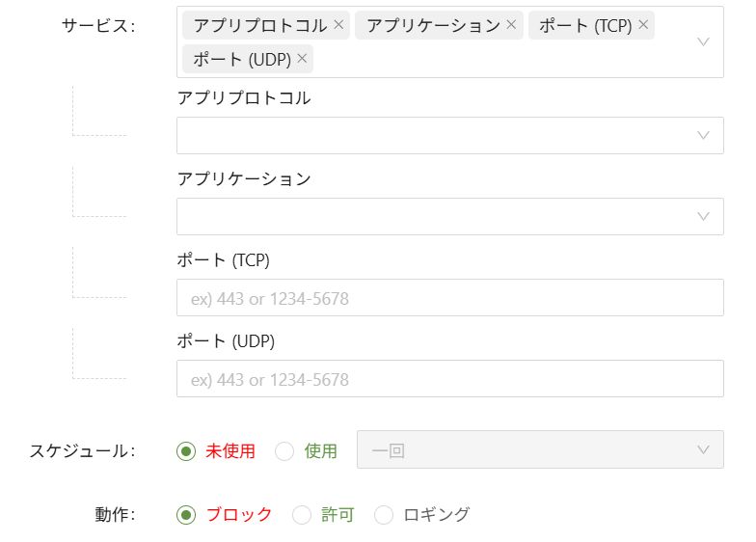Open the アプリプロトコル dropdown
Screen dimensions: 756x542
tap(449, 136)
